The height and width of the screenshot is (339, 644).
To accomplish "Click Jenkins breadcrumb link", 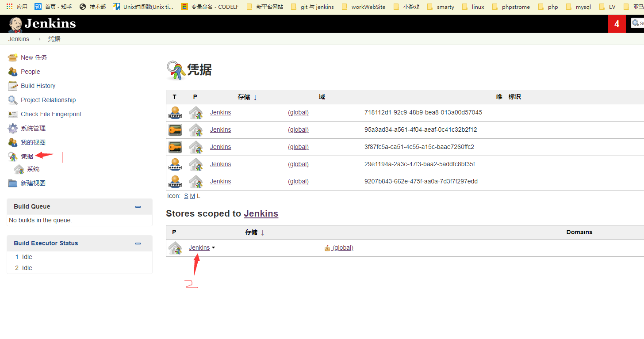I will click(19, 39).
